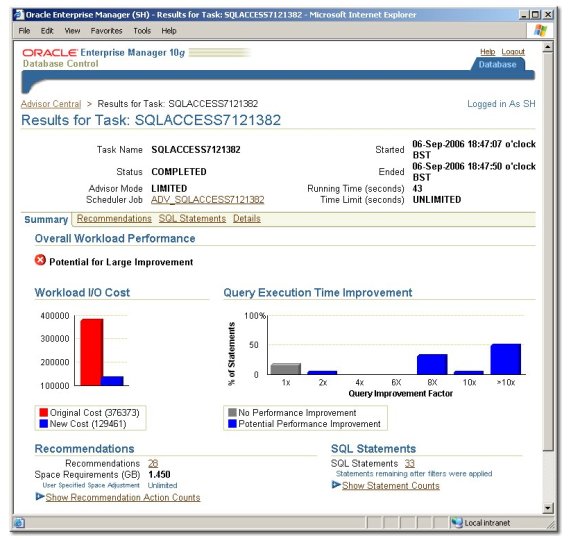Screen dimensions: 573x540
Task: Expand Show Recommendation Action Counts arrow
Action: coord(40,497)
